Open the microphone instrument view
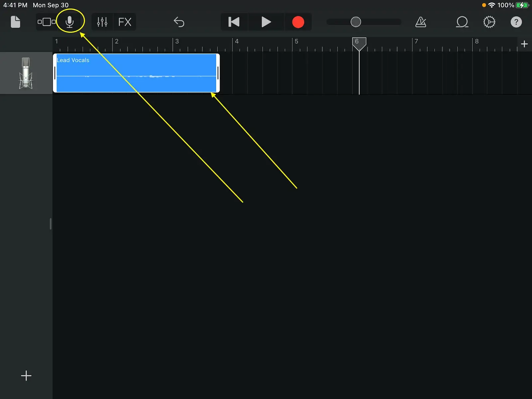This screenshot has height=399, width=532. click(x=69, y=22)
